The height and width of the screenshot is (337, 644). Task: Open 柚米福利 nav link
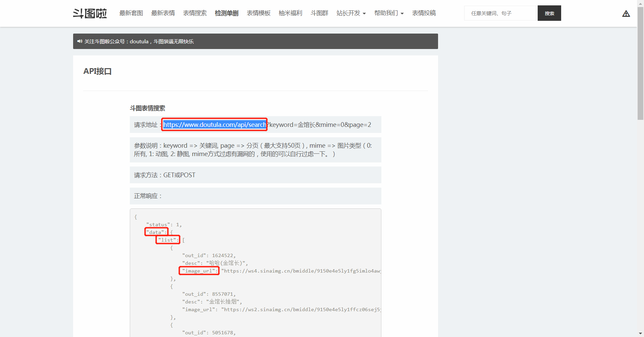pyautogui.click(x=290, y=13)
